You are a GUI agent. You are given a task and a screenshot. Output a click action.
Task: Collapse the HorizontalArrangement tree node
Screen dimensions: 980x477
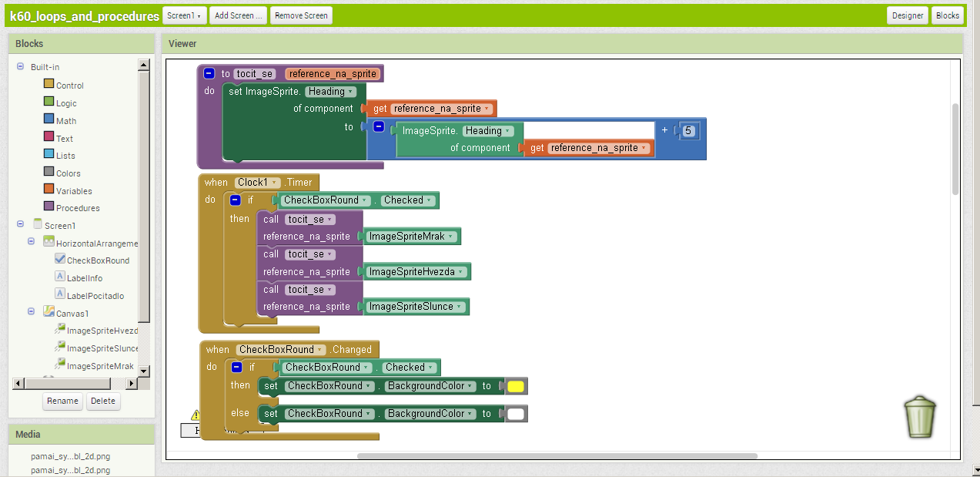[32, 242]
